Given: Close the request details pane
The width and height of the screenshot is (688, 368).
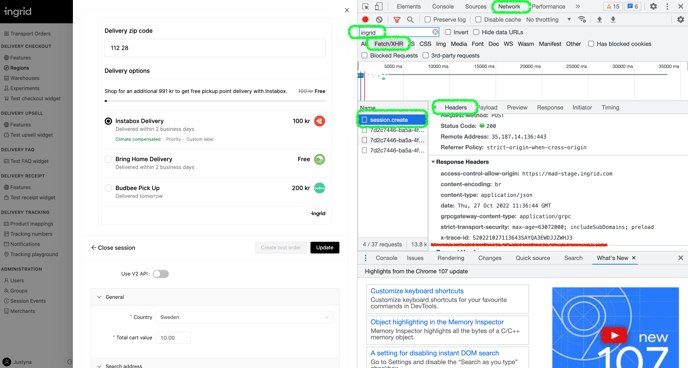Looking at the screenshot, I should [x=435, y=107].
